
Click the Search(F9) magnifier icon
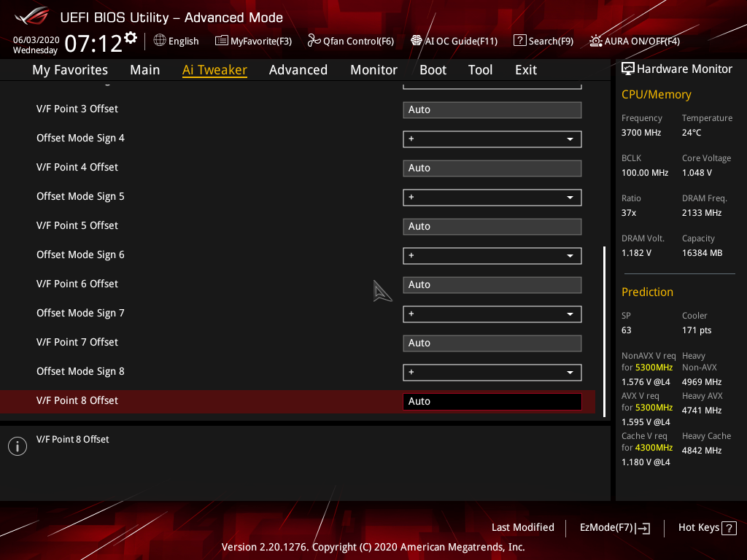pos(520,41)
